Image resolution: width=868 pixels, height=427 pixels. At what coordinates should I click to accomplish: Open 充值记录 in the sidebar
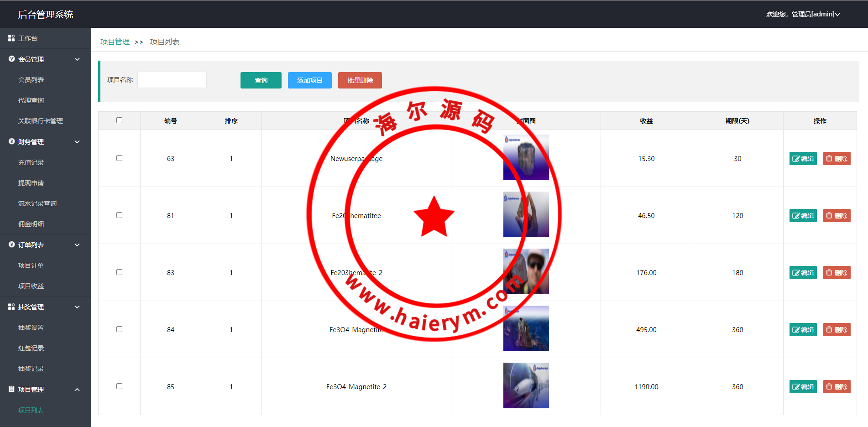tap(31, 162)
